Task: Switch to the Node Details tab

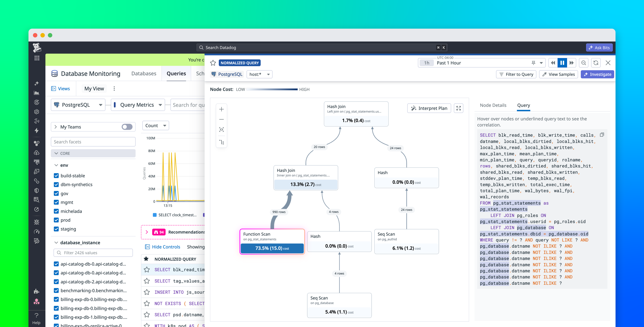Action: (x=493, y=105)
